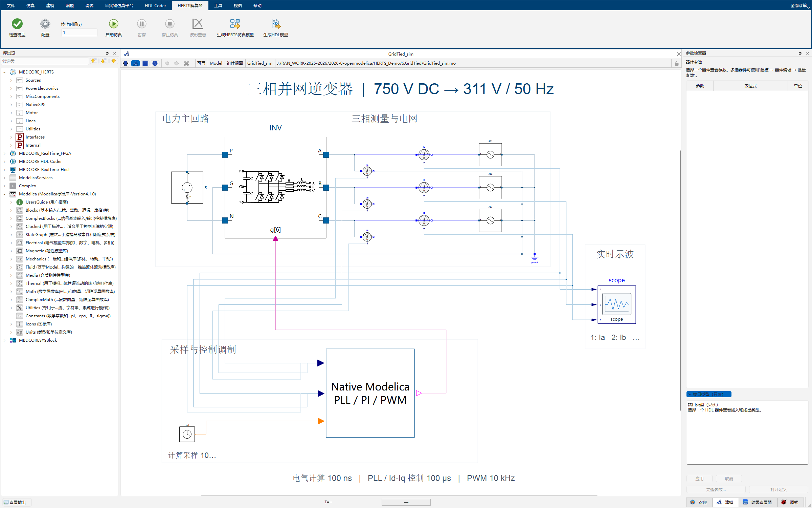The height and width of the screenshot is (508, 812).
Task: Click the collapse-all library tree icon
Action: pyautogui.click(x=104, y=61)
